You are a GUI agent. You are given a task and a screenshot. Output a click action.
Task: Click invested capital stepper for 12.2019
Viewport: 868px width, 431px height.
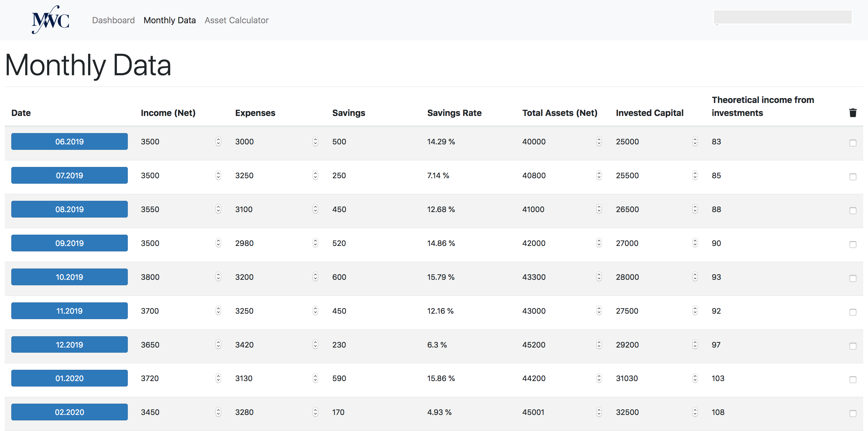(695, 344)
